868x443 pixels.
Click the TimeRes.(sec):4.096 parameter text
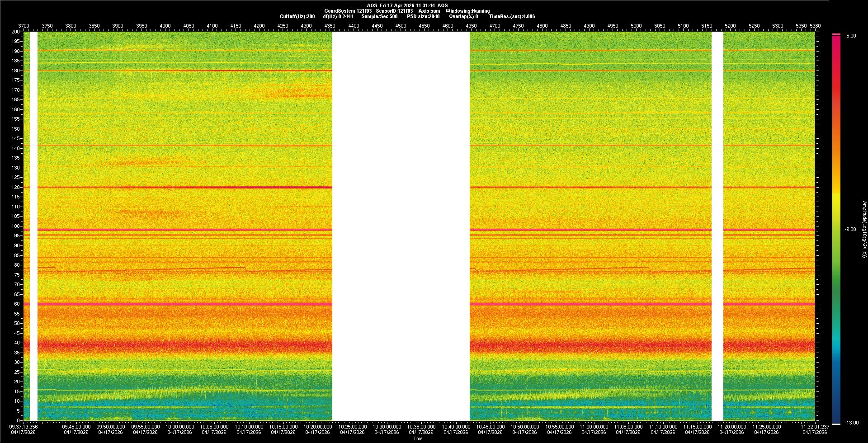click(x=512, y=16)
